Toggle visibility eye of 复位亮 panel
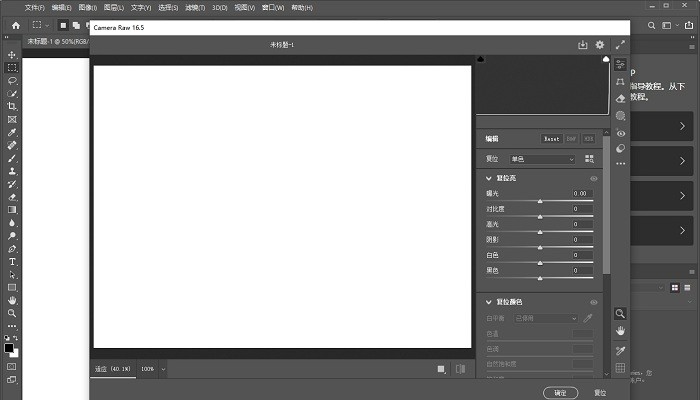 [594, 178]
